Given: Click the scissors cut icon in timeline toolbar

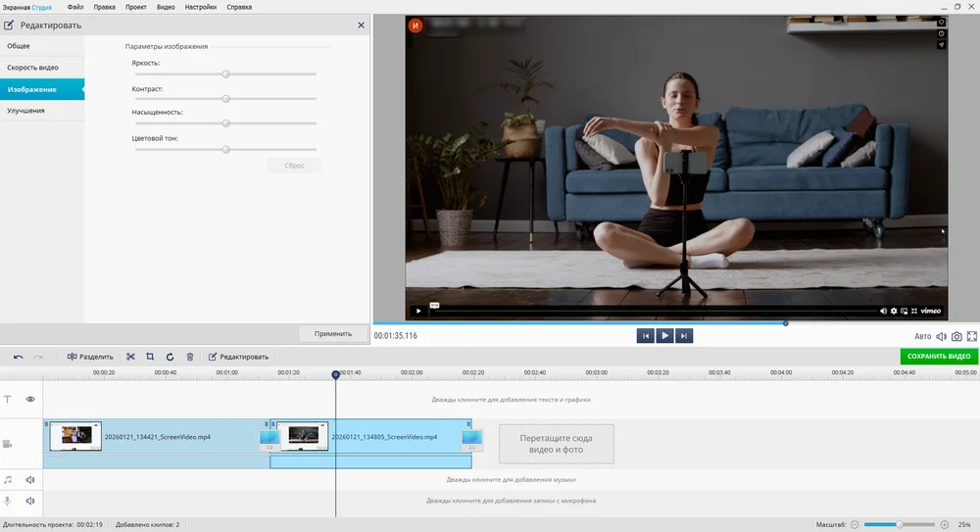Looking at the screenshot, I should (130, 357).
